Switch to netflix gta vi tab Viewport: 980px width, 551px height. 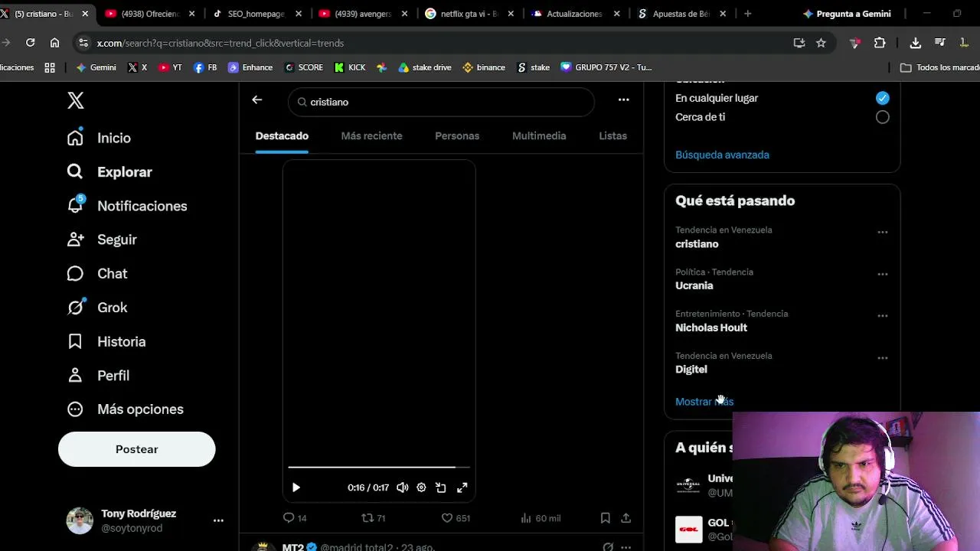tap(469, 14)
